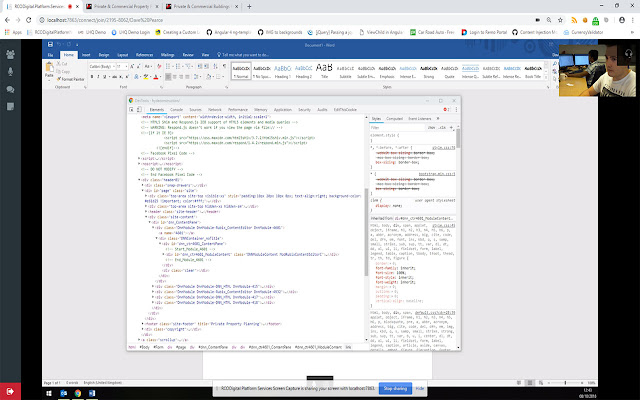Click the Stop sharing button
640x400 pixels.
395,389
